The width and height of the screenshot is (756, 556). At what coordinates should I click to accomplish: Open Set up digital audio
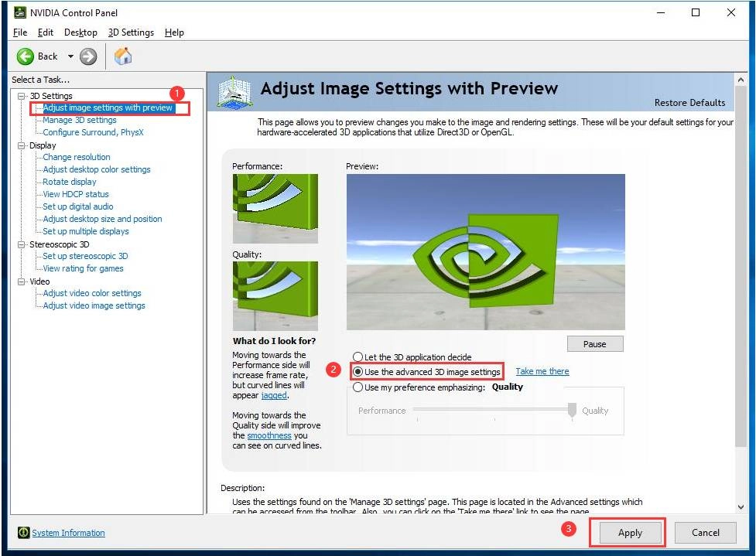click(78, 206)
